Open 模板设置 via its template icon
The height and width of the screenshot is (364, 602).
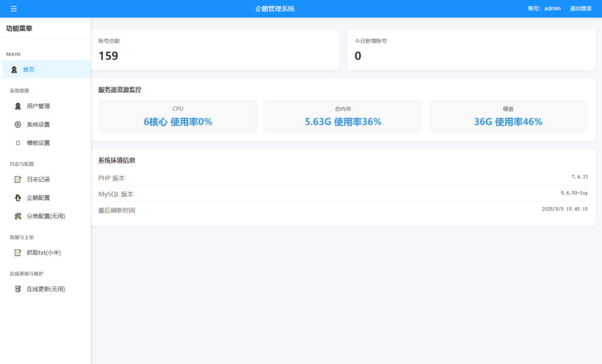[16, 143]
